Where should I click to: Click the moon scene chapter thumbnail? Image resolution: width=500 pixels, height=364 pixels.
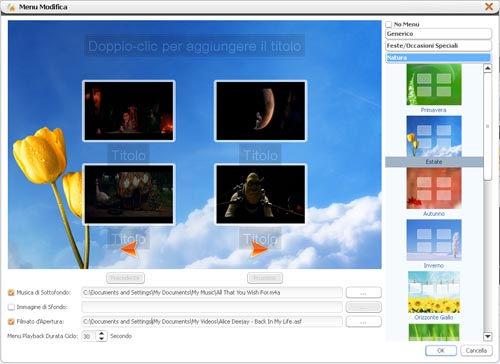[260, 111]
